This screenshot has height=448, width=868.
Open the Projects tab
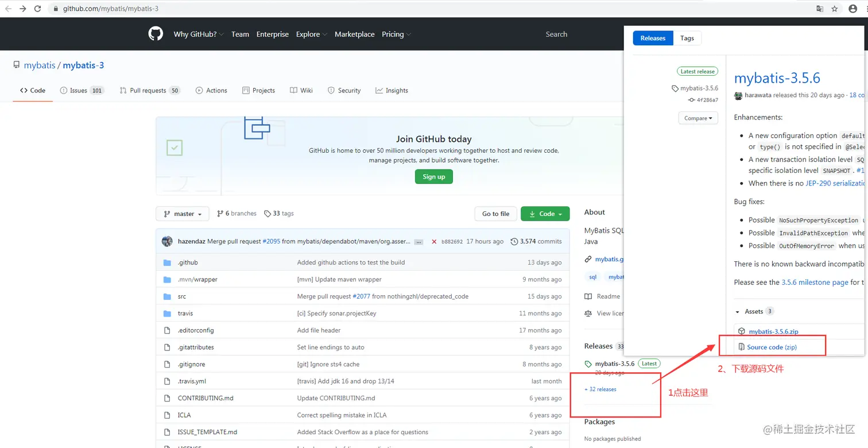(259, 90)
